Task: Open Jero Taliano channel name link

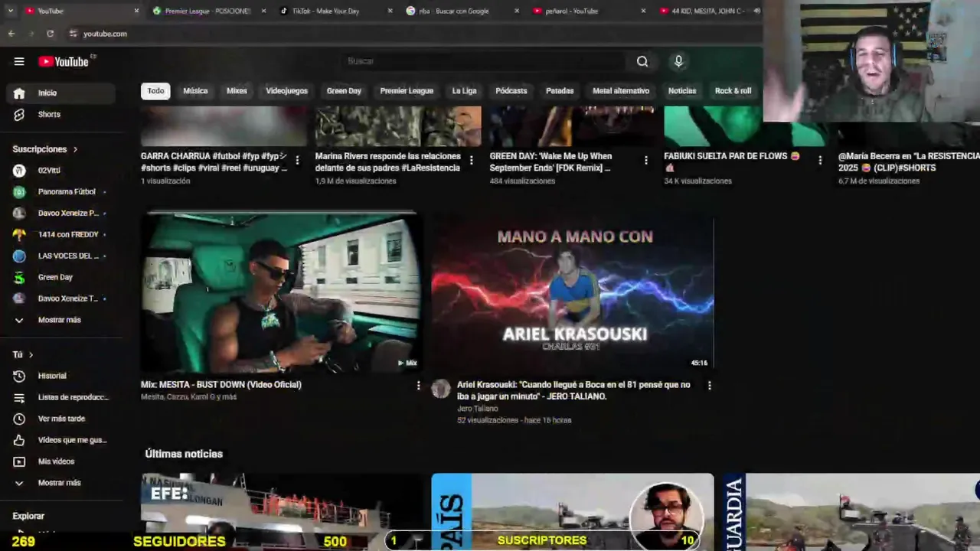Action: [x=477, y=409]
